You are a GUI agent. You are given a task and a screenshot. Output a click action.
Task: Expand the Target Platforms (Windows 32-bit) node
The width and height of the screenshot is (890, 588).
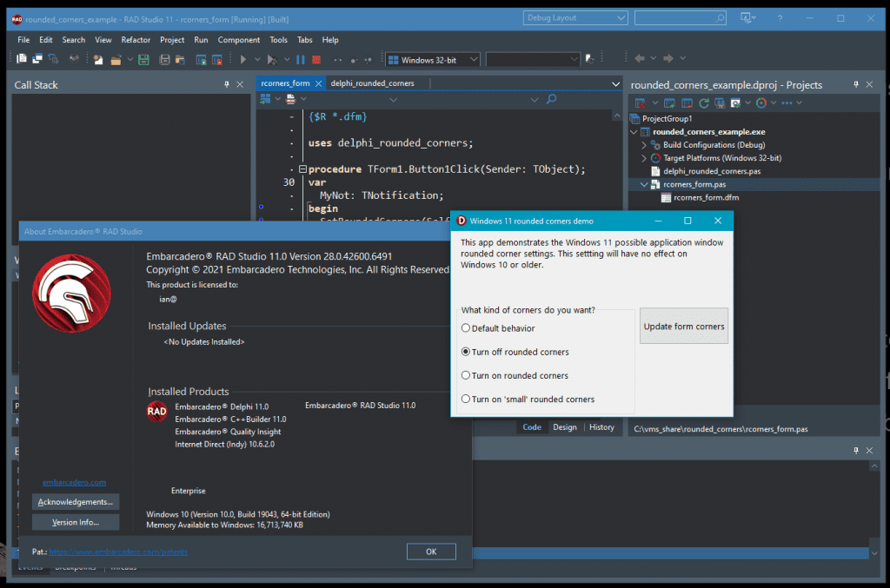(644, 158)
